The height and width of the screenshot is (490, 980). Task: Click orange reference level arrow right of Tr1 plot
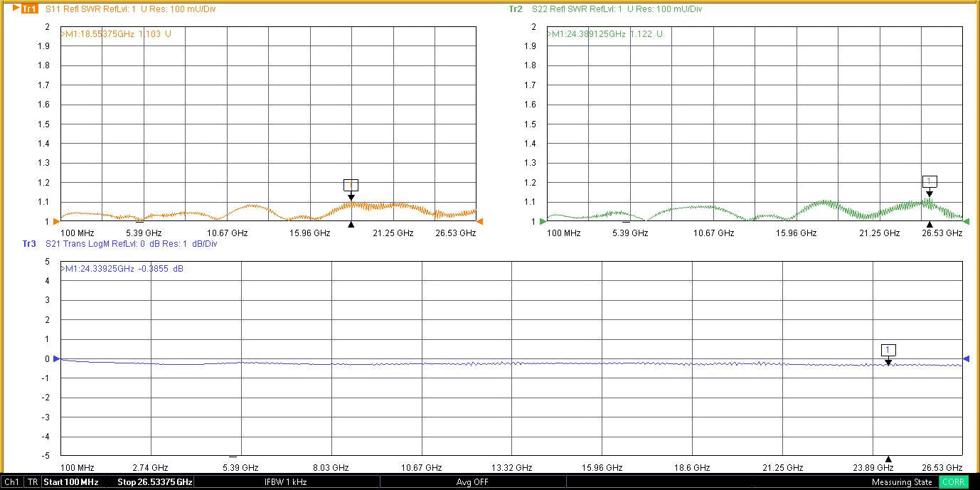480,221
